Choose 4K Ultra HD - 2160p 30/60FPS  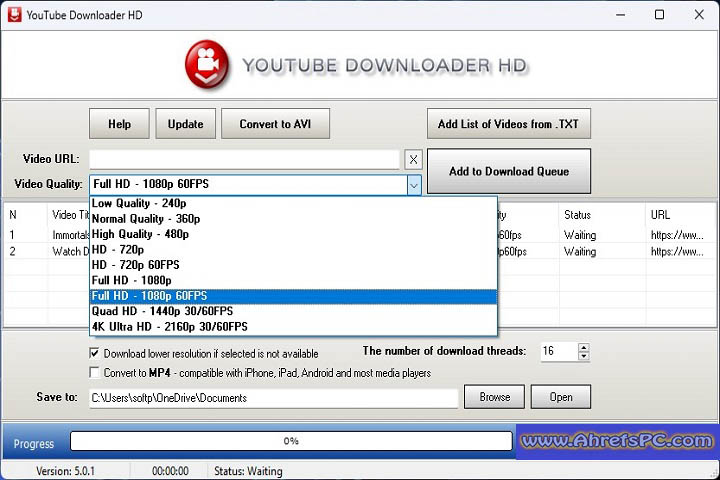(293, 327)
